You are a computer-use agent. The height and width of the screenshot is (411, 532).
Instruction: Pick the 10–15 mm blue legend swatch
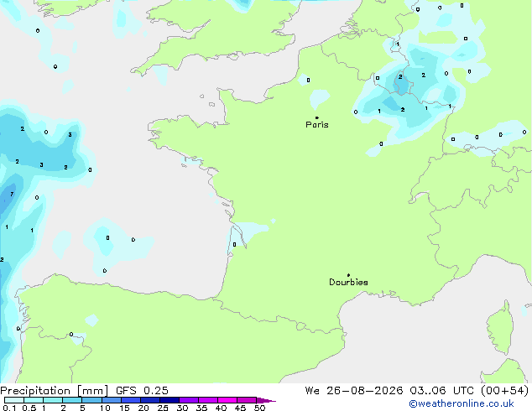[111, 400]
